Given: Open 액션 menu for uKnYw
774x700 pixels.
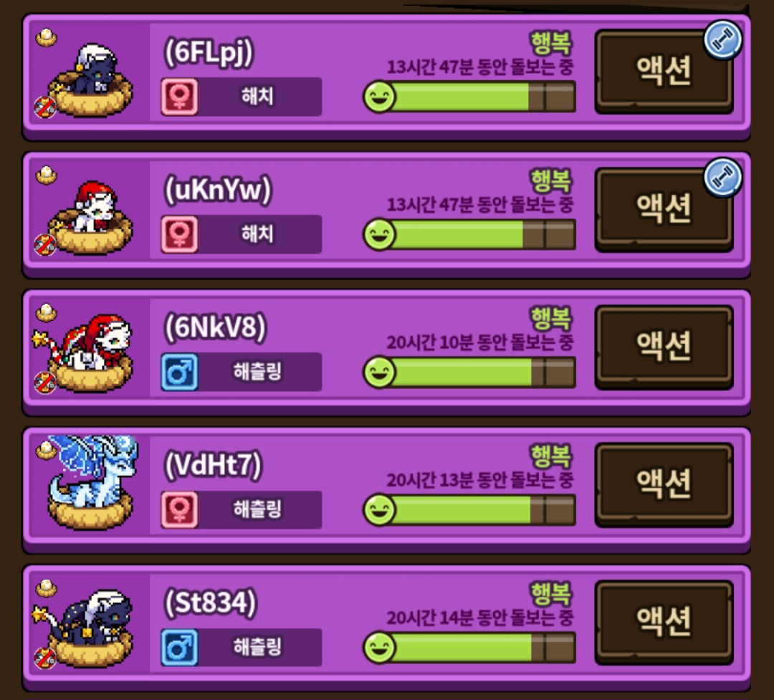Looking at the screenshot, I should click(x=664, y=209).
